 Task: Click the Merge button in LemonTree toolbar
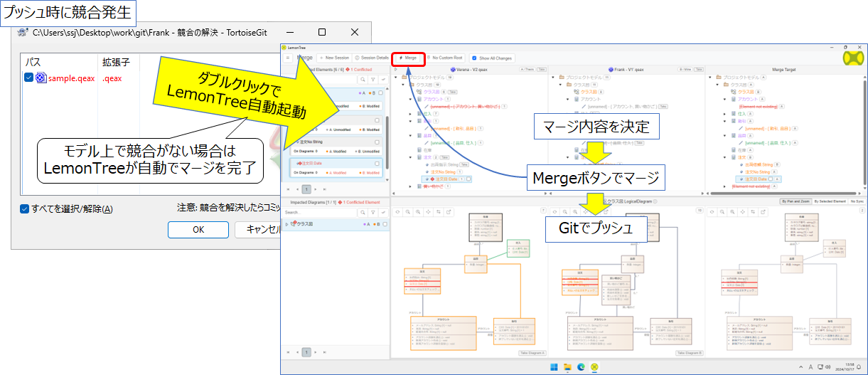(x=408, y=58)
